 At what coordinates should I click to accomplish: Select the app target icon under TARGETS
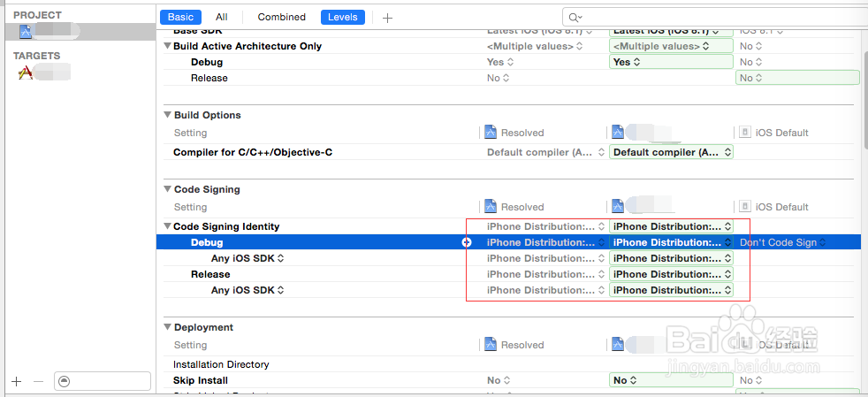(x=26, y=73)
